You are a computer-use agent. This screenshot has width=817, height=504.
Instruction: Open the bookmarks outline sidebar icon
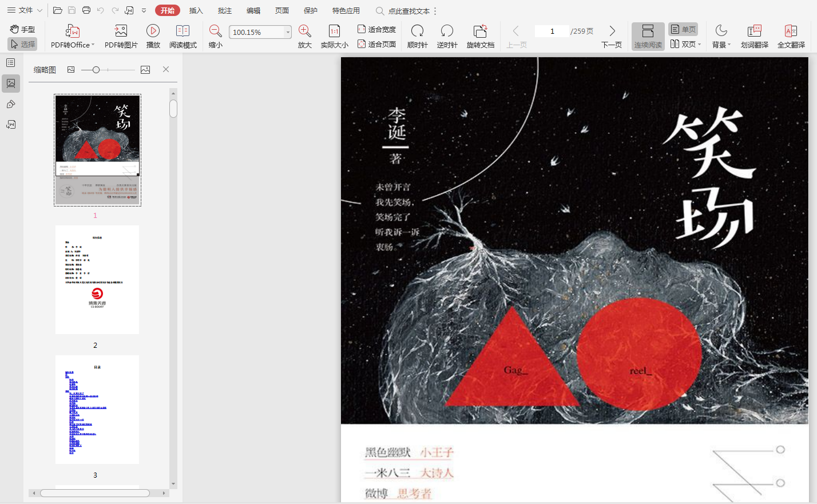click(x=11, y=63)
